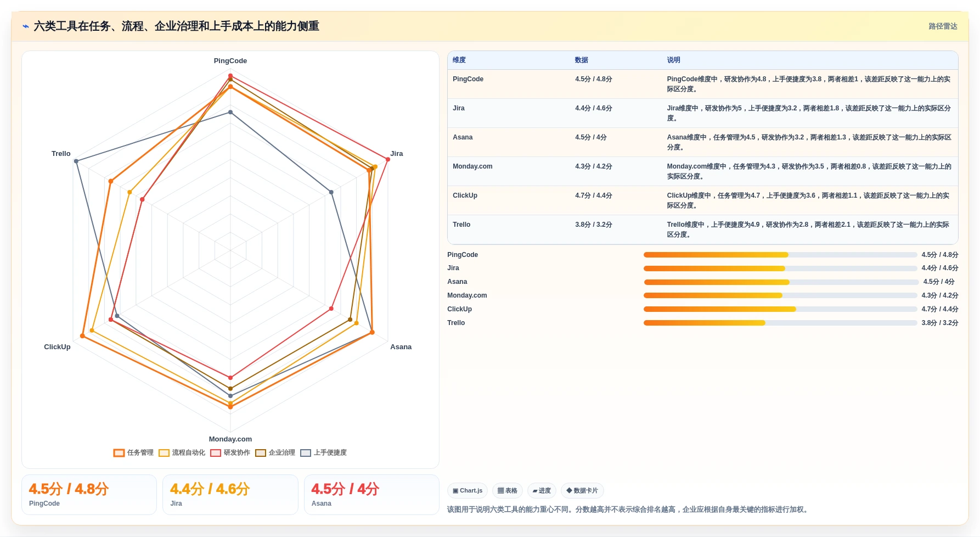Click the Monday.com description text in table
The image size is (980, 537).
809,171
